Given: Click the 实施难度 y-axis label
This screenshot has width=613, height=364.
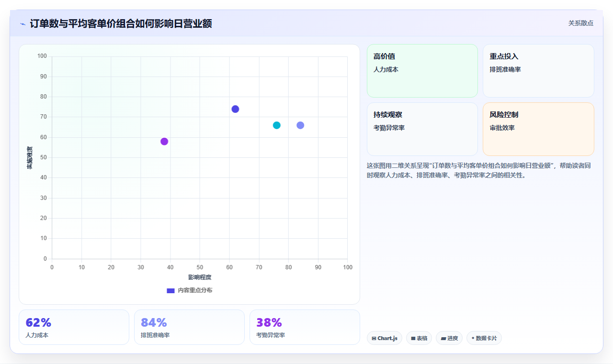Looking at the screenshot, I should point(30,158).
